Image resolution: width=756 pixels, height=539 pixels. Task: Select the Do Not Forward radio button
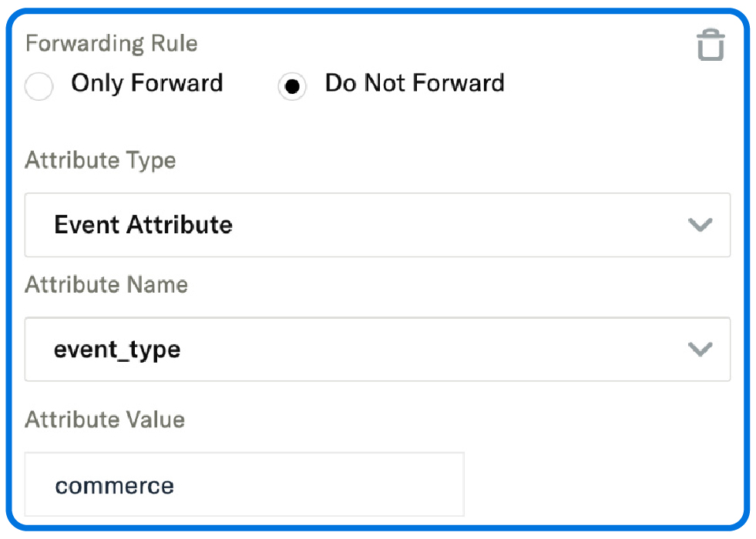291,87
